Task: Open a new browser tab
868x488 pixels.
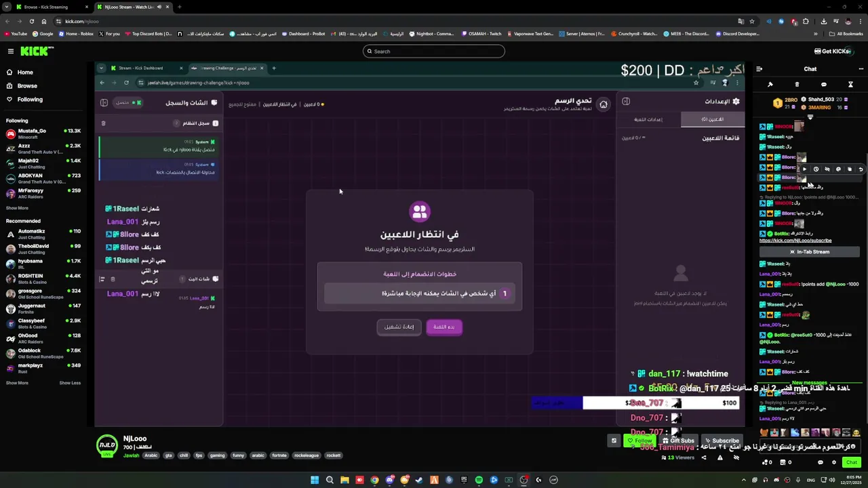Action: pos(180,7)
